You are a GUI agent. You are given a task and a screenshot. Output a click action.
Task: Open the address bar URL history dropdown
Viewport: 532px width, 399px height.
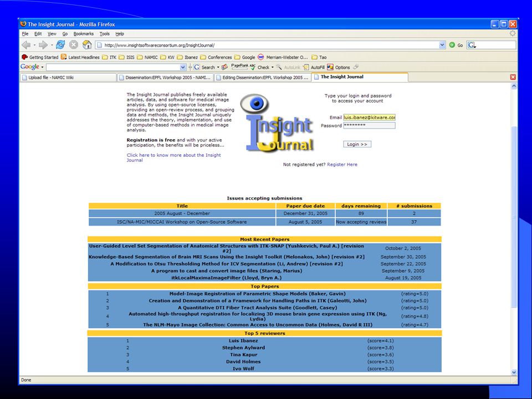pyautogui.click(x=442, y=45)
